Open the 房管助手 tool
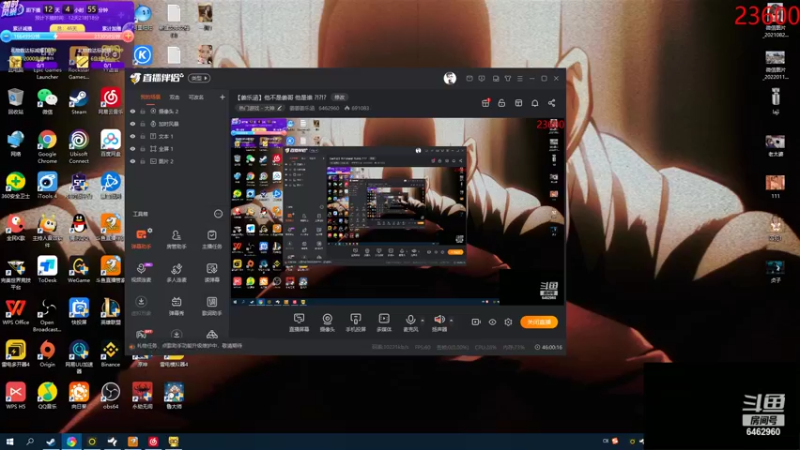This screenshot has height=450, width=800. tap(176, 238)
